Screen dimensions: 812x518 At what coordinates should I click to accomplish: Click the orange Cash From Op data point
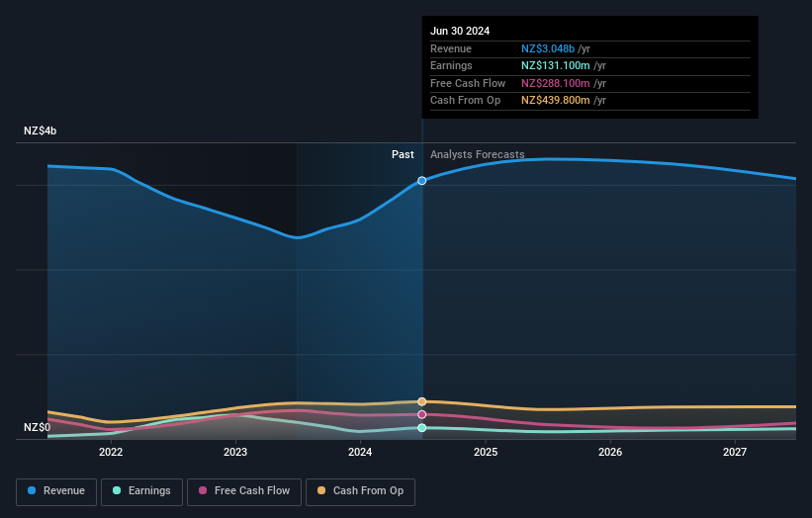[422, 401]
